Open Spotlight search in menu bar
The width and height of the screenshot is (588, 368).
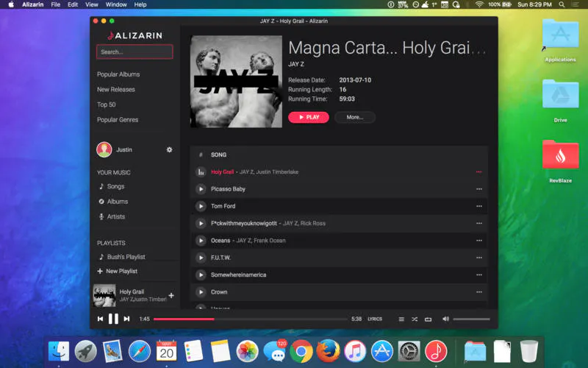click(x=562, y=4)
